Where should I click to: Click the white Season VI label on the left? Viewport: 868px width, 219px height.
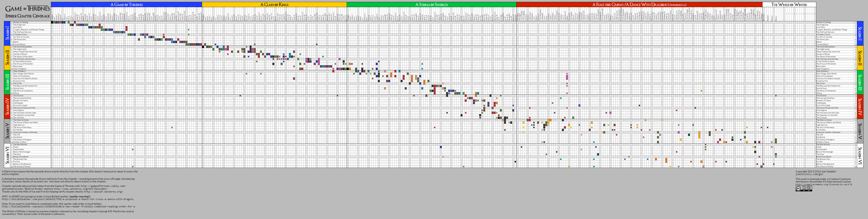pyautogui.click(x=7, y=155)
